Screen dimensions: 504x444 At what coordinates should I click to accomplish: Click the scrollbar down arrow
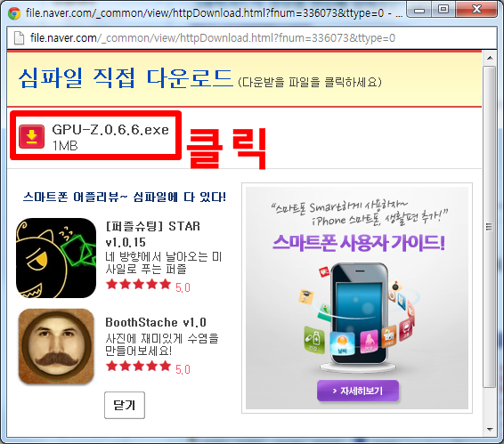pos(490,429)
